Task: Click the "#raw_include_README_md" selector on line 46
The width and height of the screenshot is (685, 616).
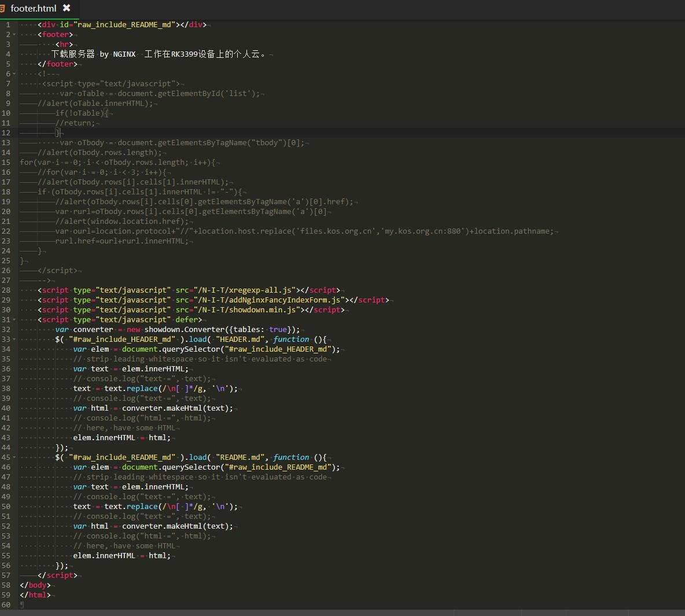Action: click(278, 467)
